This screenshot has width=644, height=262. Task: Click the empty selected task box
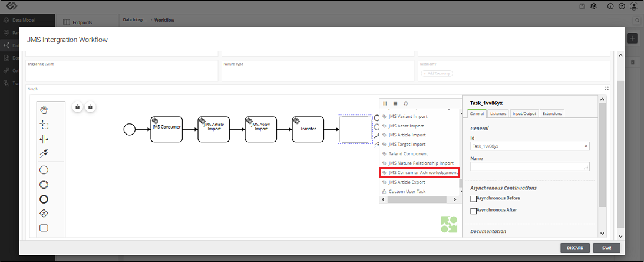coord(355,129)
